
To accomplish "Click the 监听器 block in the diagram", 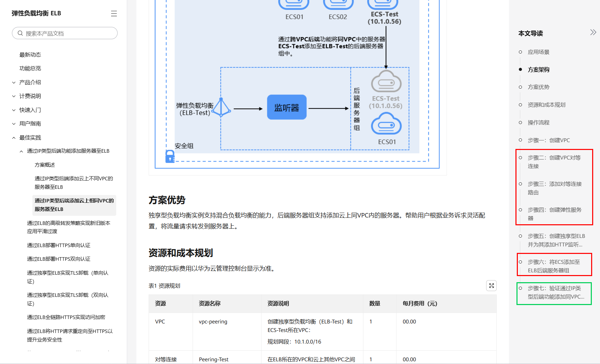I will 287,107.
